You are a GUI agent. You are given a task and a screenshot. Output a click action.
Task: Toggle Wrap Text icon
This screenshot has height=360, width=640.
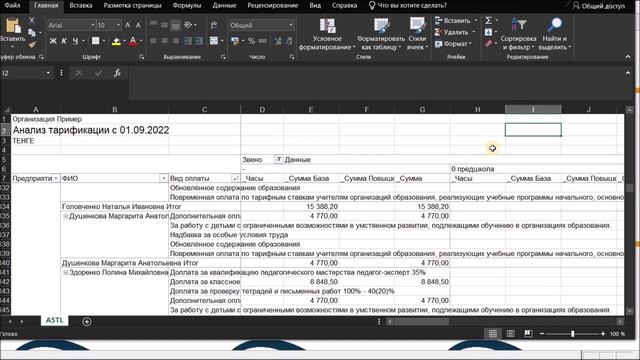[214, 25]
